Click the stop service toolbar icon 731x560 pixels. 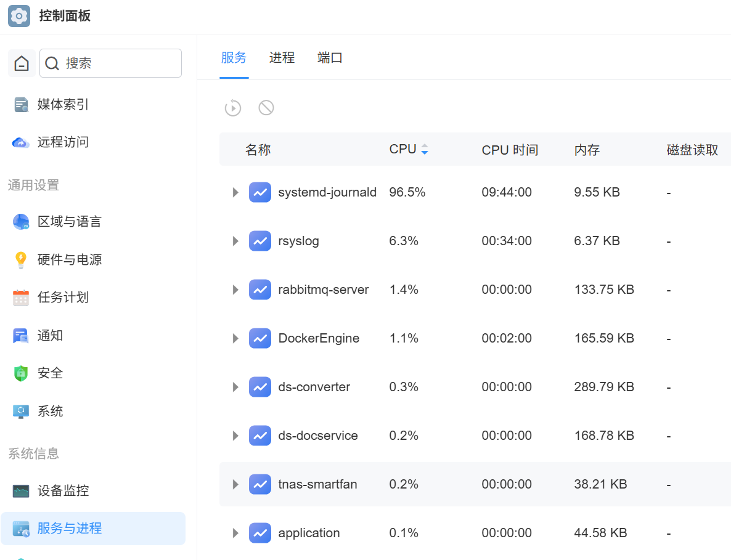click(x=266, y=108)
